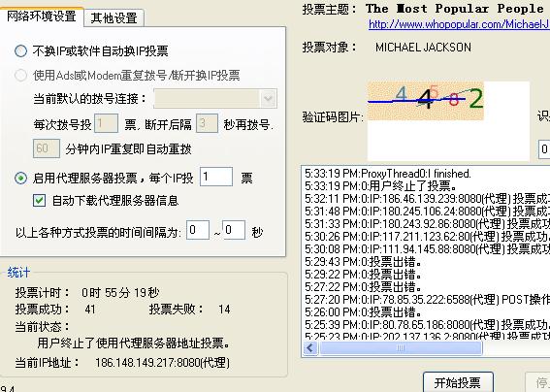The height and width of the screenshot is (392, 550).
Task: Select the 不换IP或软件自动换IP投票 radio option
Action: tap(20, 51)
